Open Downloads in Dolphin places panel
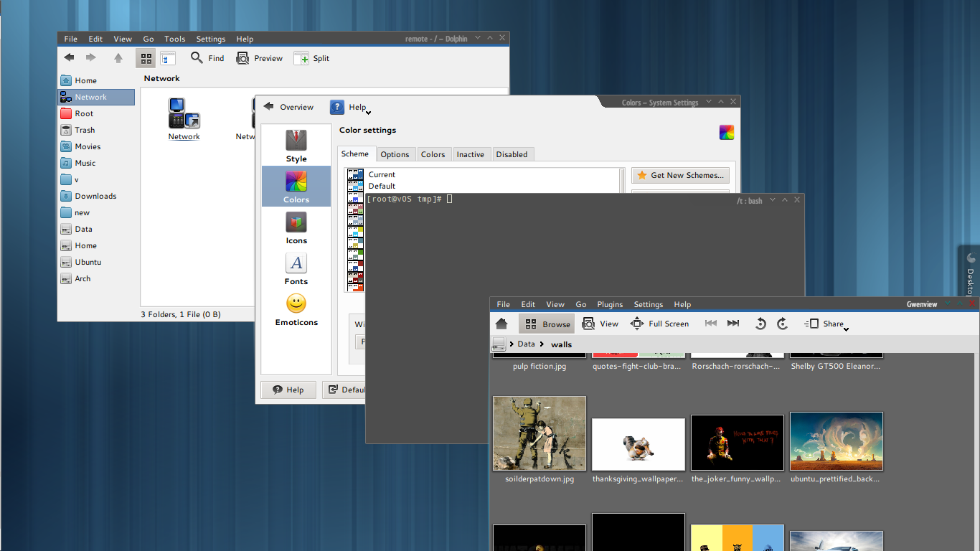Viewport: 980px width, 551px height. [x=96, y=196]
